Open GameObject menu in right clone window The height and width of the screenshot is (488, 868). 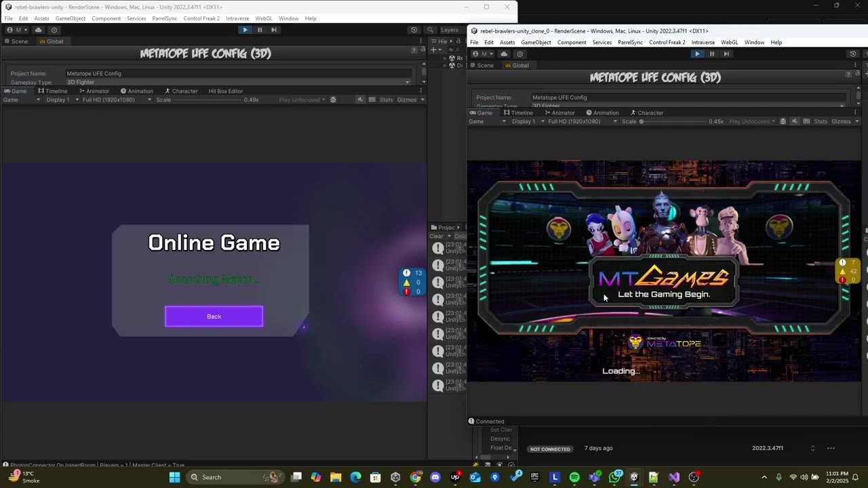536,42
